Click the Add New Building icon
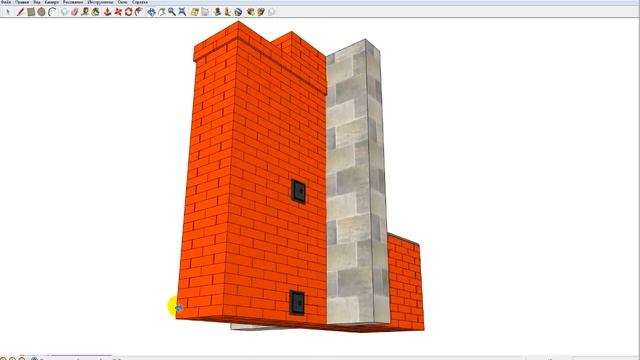 click(217, 12)
